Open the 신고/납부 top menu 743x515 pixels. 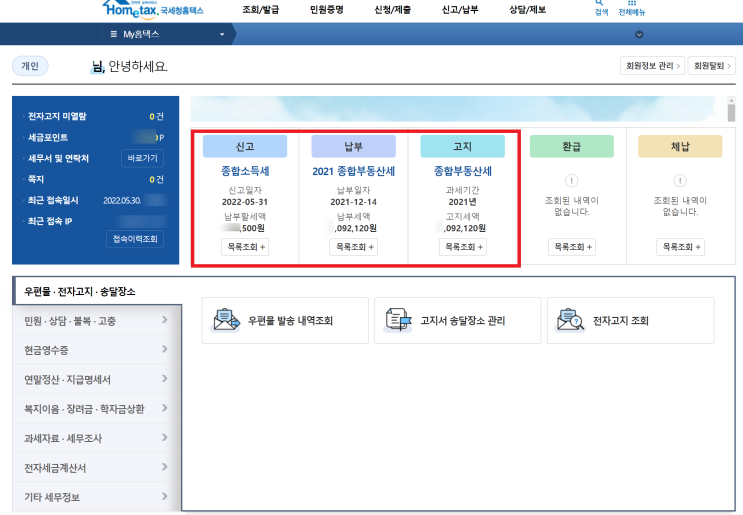460,9
